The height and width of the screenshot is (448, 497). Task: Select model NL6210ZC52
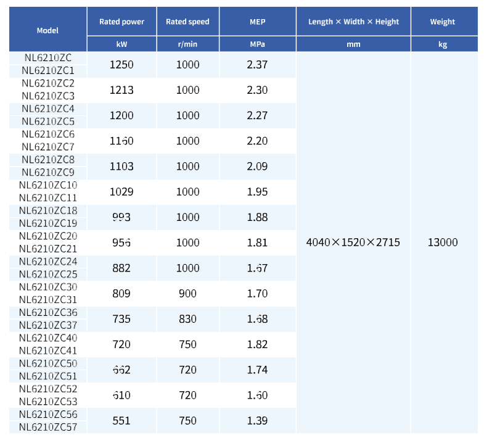[x=48, y=389]
